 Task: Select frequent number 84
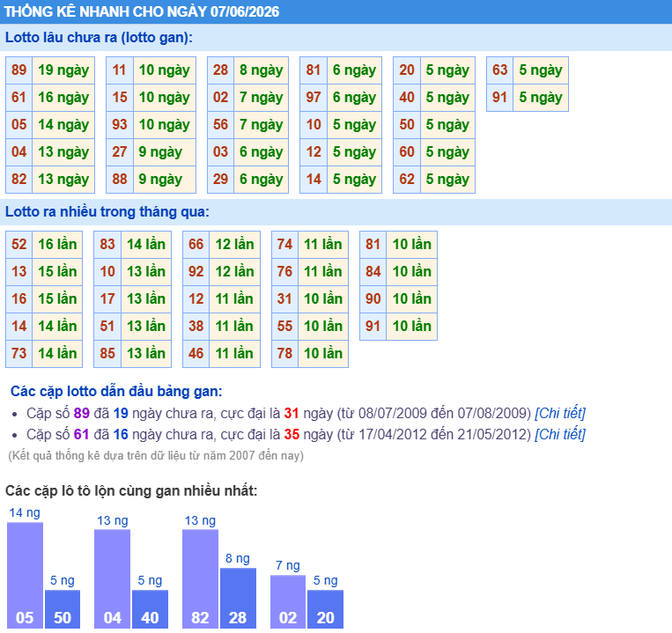coord(373,271)
